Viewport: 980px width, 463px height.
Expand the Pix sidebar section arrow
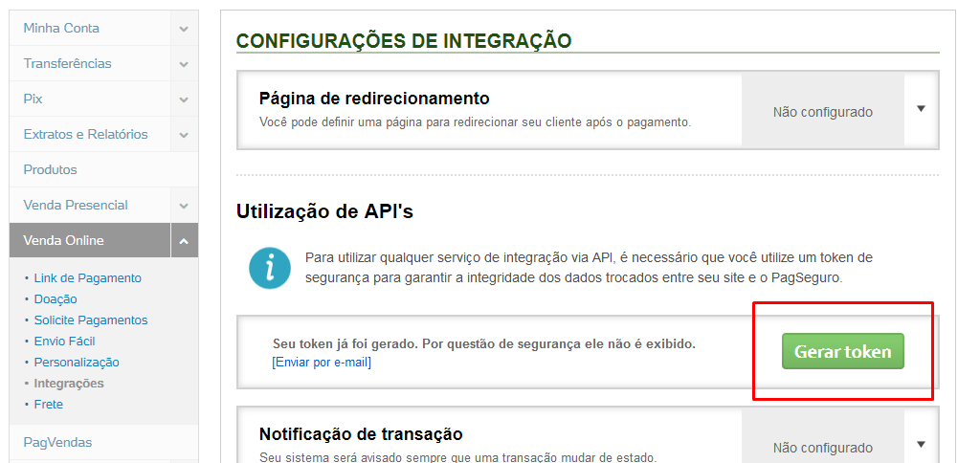(184, 99)
